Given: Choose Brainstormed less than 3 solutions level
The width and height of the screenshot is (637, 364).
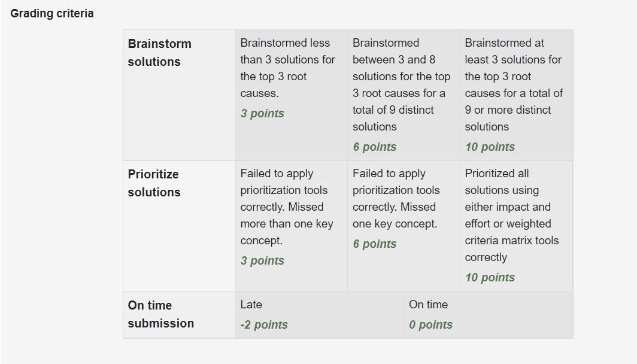Looking at the screenshot, I should (292, 95).
